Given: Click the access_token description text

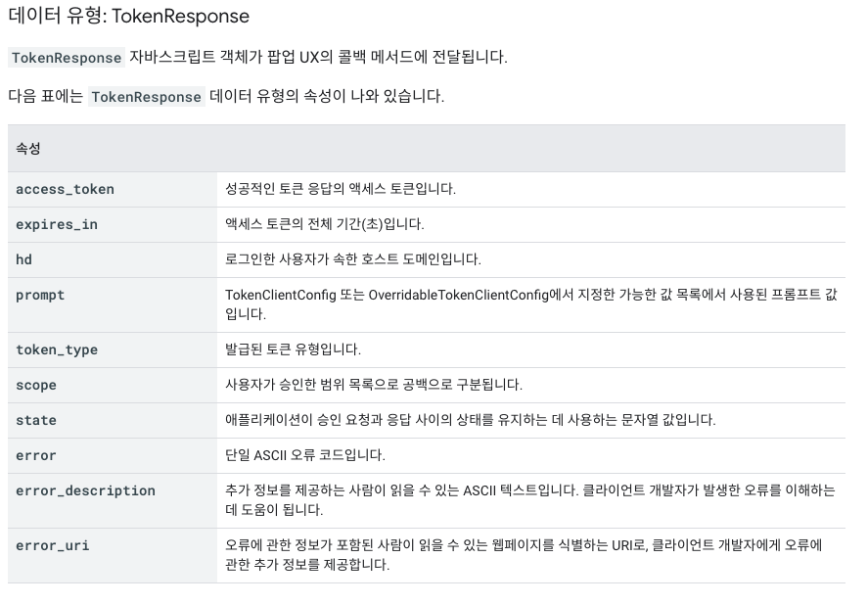Looking at the screenshot, I should pos(341,189).
